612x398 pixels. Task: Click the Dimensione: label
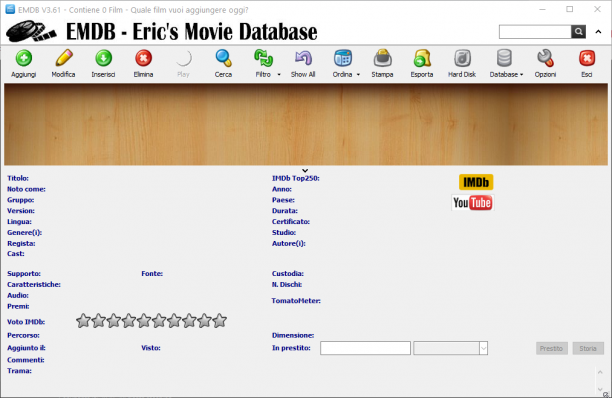293,335
